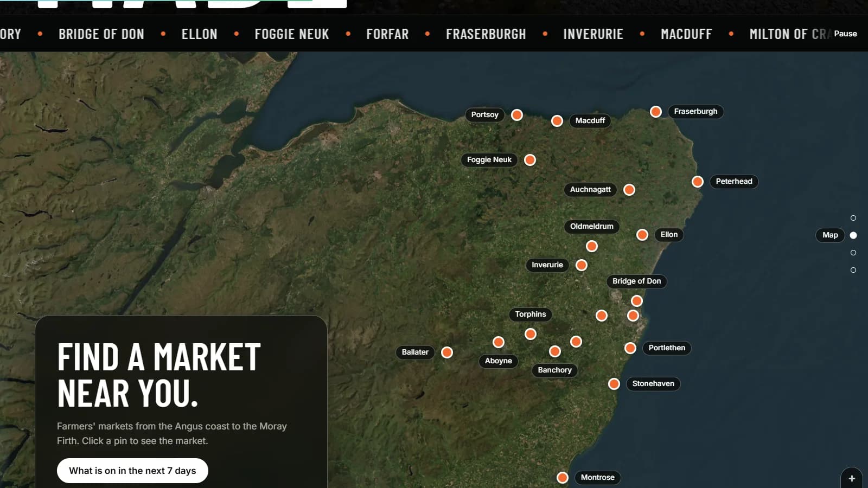This screenshot has height=488, width=868.
Task: Select the orange pin beside Macduff label
Action: (557, 121)
